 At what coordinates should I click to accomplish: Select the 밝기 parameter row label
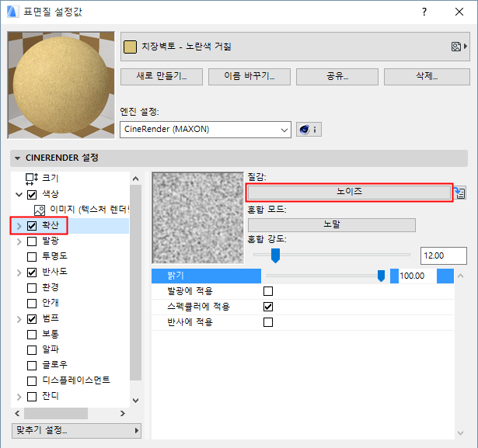206,276
